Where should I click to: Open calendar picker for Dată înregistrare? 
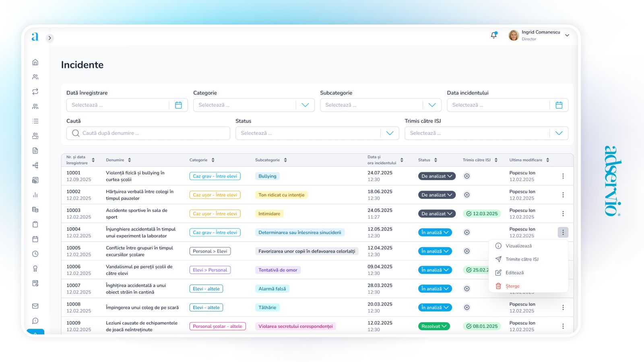pyautogui.click(x=178, y=105)
